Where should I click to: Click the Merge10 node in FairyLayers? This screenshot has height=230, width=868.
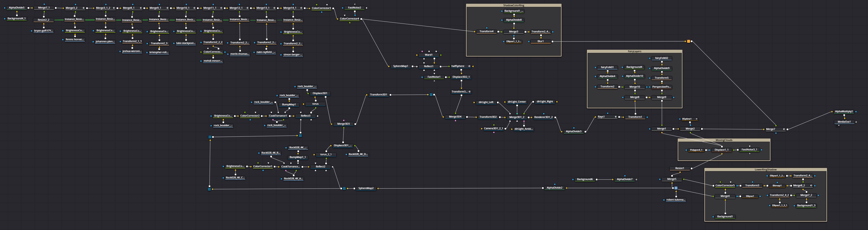(634, 87)
